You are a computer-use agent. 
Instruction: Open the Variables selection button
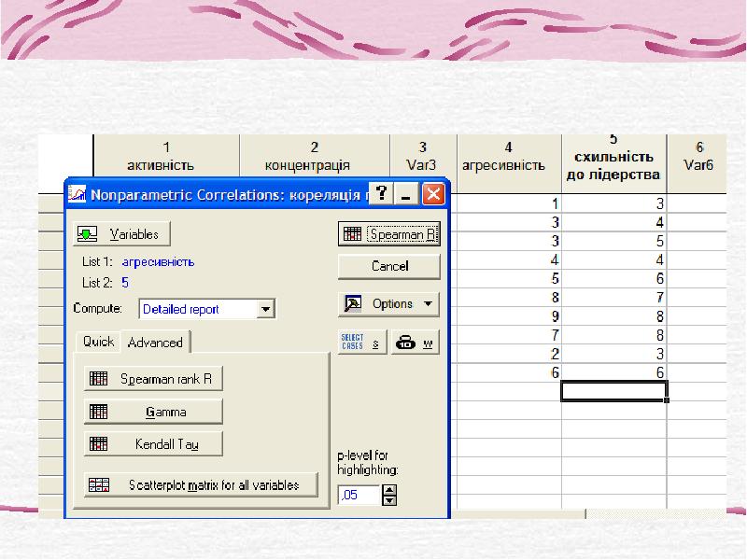pos(121,233)
